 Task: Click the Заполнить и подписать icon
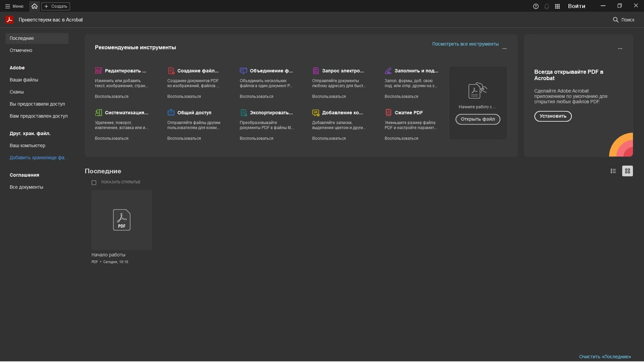pyautogui.click(x=388, y=71)
